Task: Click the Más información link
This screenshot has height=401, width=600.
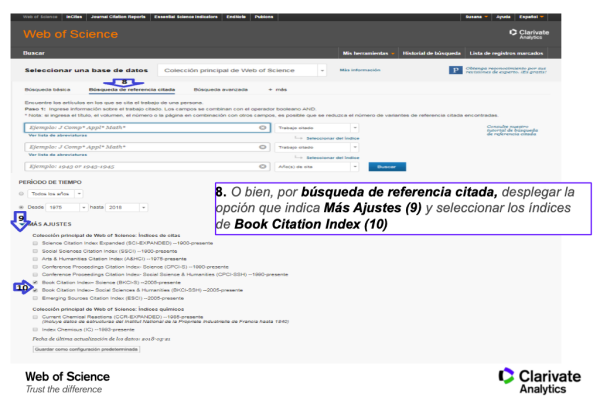Action: [x=360, y=70]
